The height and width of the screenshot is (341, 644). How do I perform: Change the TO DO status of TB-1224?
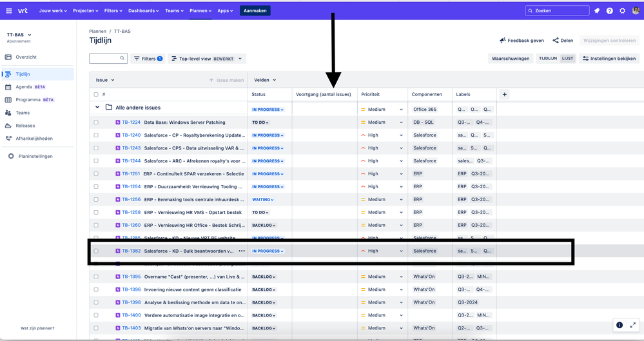click(260, 122)
